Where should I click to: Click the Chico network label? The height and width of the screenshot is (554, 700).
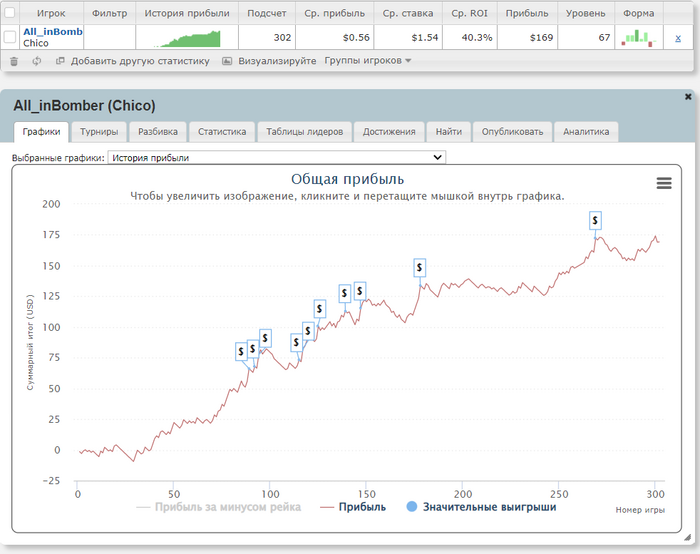click(36, 43)
